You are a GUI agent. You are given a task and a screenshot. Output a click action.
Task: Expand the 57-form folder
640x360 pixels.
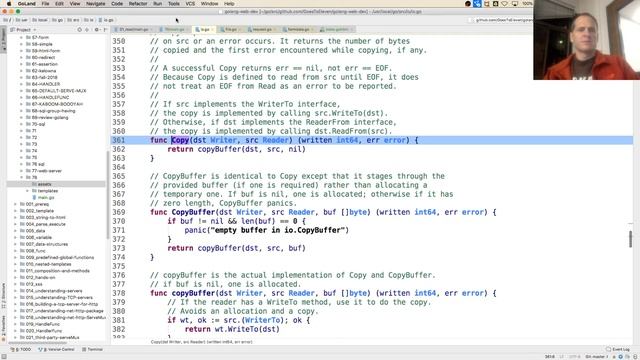pyautogui.click(x=22, y=37)
